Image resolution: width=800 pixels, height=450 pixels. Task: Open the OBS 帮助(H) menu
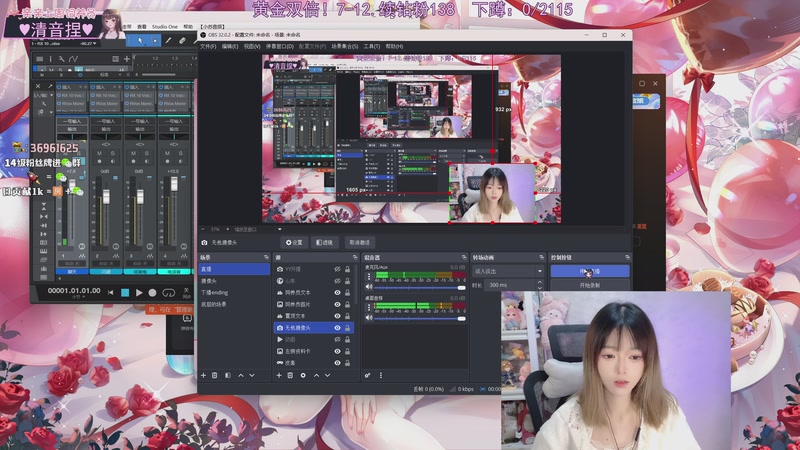(x=394, y=46)
